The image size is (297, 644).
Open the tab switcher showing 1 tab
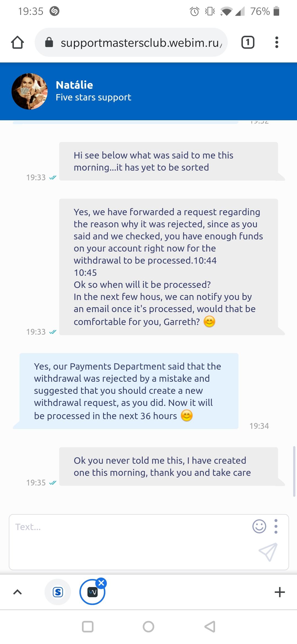(248, 42)
